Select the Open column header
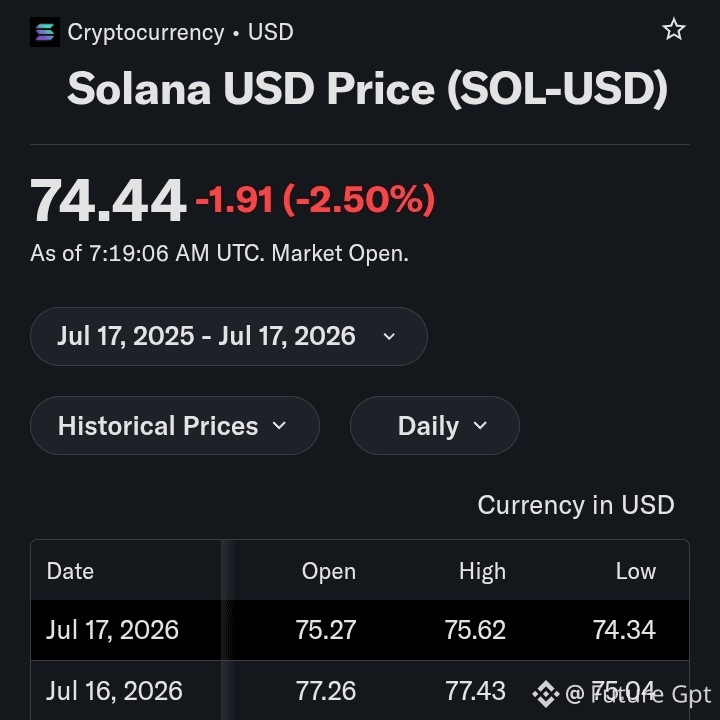This screenshot has height=720, width=720. pos(329,572)
